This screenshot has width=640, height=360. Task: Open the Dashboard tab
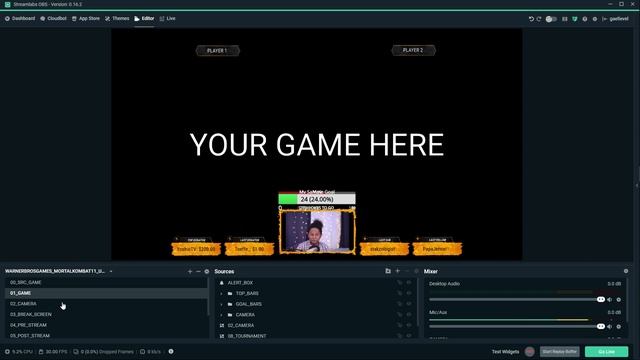point(20,18)
